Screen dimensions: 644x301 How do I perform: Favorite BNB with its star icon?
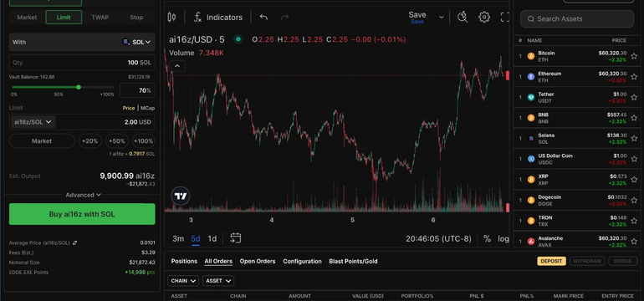coord(634,118)
